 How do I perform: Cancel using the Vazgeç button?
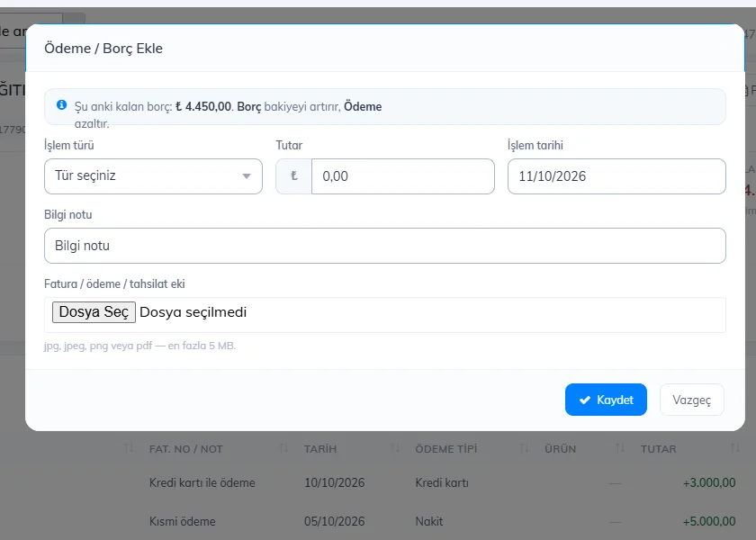click(692, 400)
